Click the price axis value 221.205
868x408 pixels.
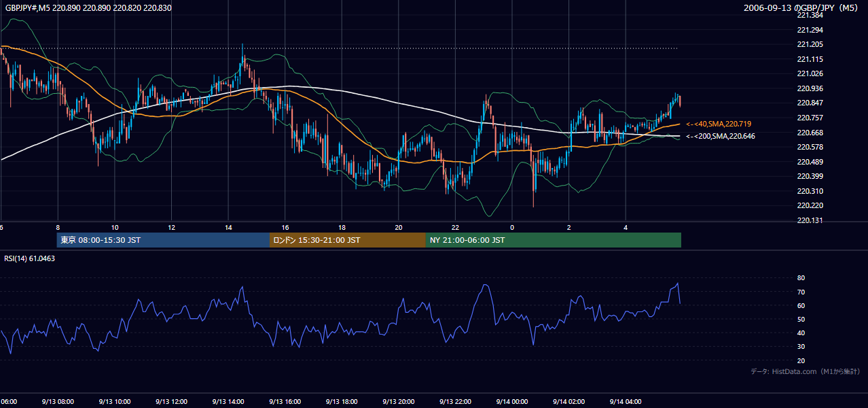(810, 45)
